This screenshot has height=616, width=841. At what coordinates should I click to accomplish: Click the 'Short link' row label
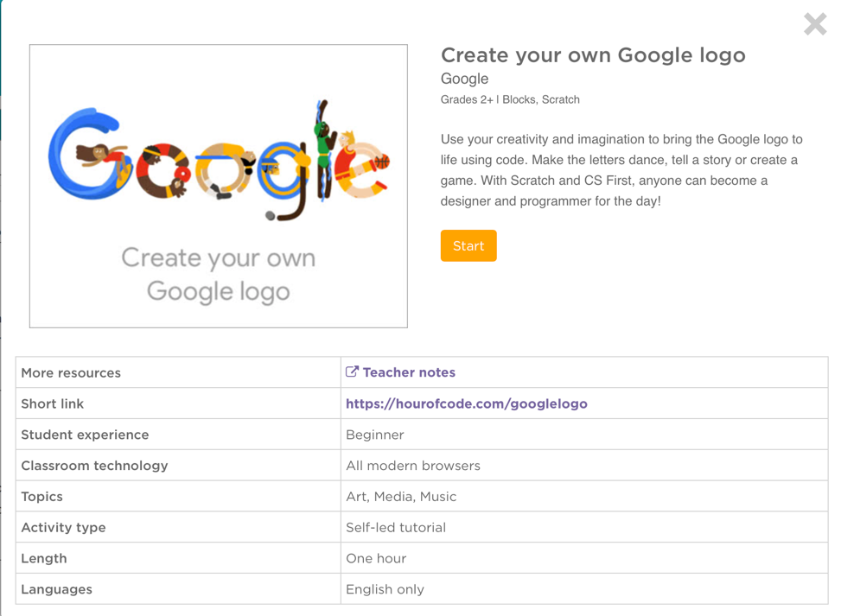click(x=53, y=403)
